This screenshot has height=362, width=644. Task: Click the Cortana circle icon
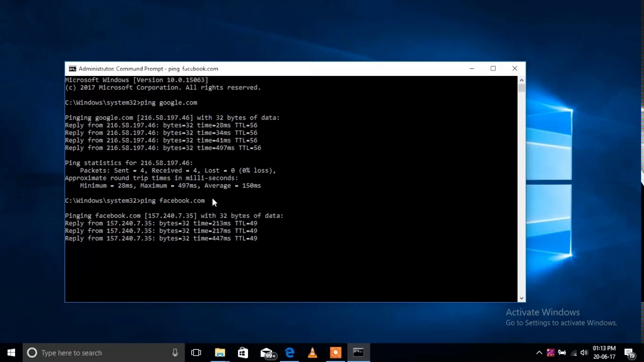[x=32, y=353]
